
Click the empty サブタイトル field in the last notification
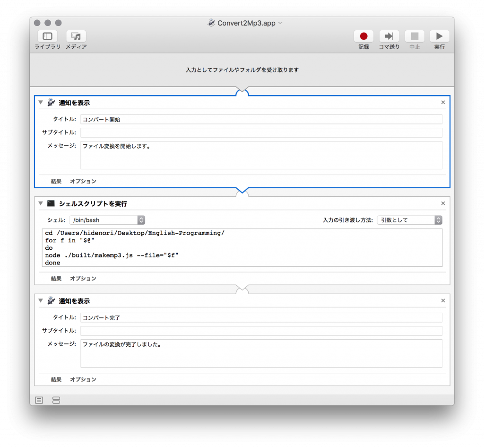pos(261,331)
